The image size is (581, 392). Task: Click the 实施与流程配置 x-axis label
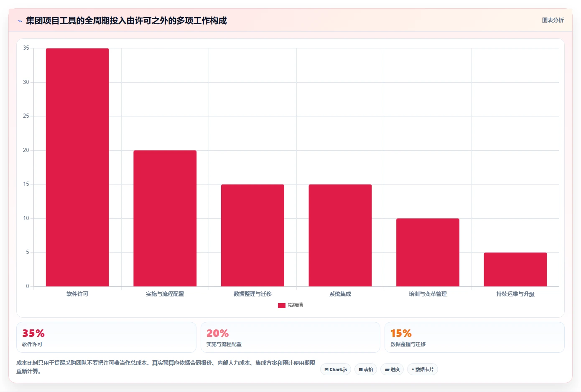165,294
